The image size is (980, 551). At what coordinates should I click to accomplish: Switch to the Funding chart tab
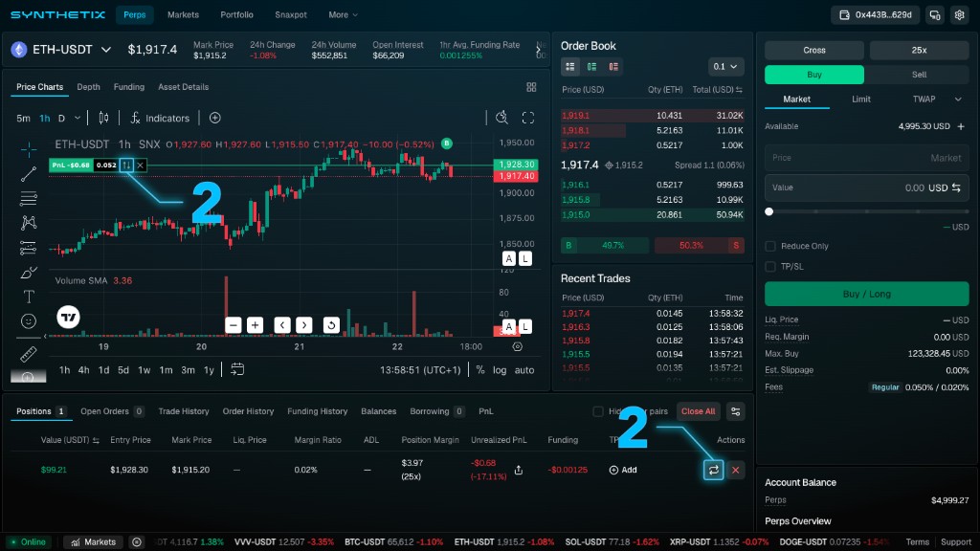129,87
